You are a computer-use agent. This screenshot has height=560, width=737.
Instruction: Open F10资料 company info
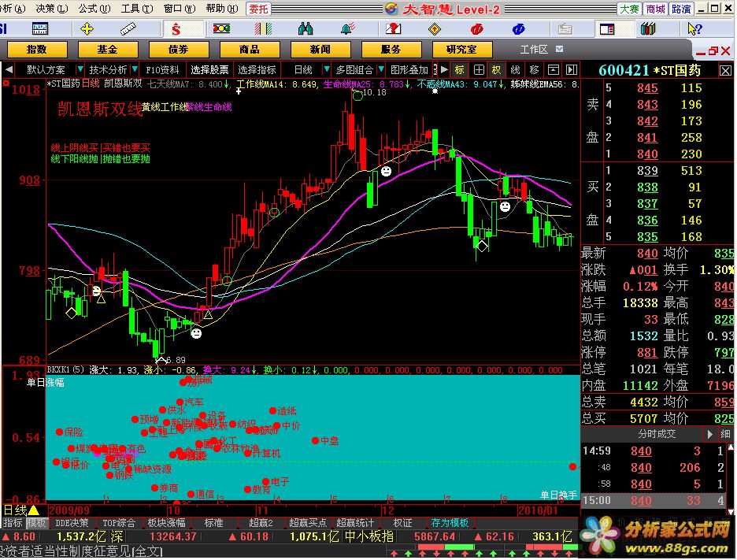pyautogui.click(x=162, y=70)
